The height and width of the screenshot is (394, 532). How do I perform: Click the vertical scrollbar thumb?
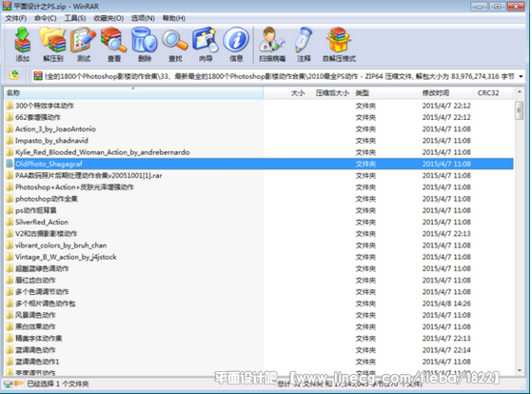(x=519, y=110)
